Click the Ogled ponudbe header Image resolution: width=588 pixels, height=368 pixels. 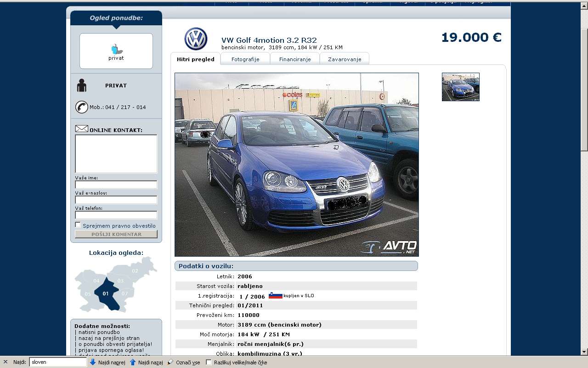(x=116, y=18)
